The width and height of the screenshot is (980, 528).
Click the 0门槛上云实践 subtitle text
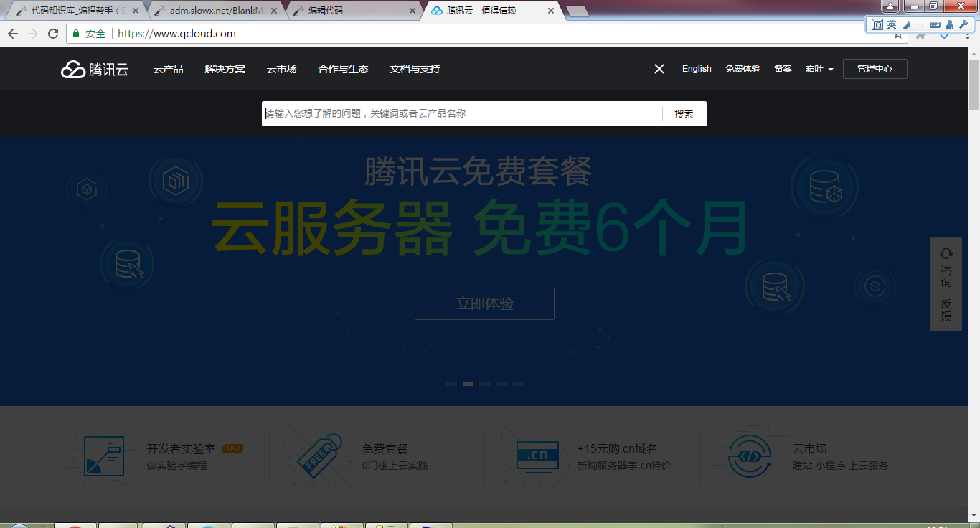pyautogui.click(x=395, y=466)
